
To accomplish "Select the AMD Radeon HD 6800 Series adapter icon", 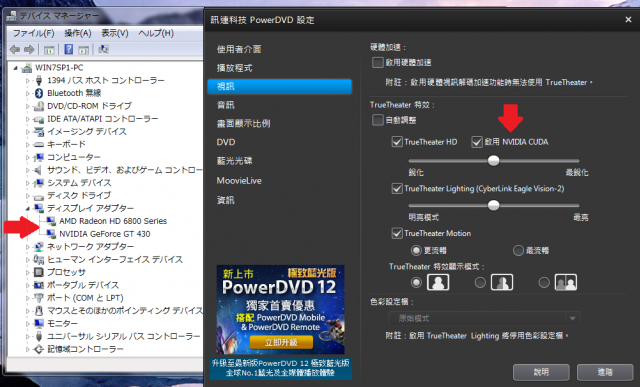I will (x=51, y=221).
